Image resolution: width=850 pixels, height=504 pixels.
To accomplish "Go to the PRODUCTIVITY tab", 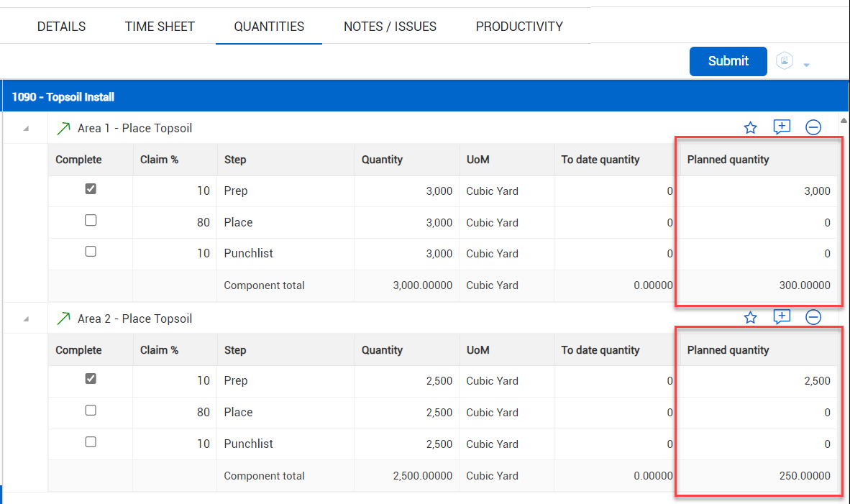I will pos(519,27).
